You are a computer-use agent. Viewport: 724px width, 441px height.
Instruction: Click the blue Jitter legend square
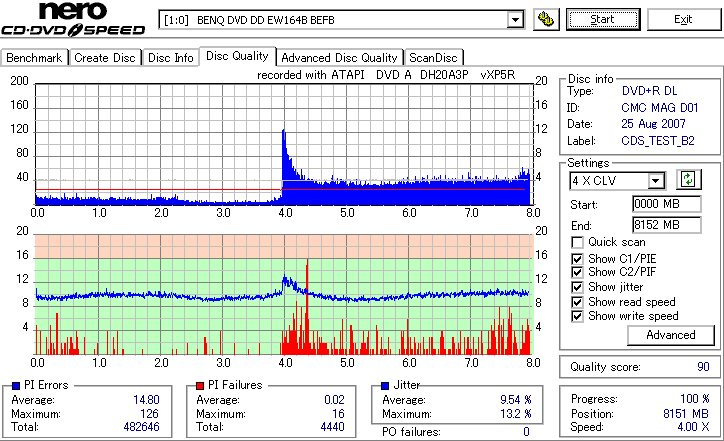tap(385, 386)
